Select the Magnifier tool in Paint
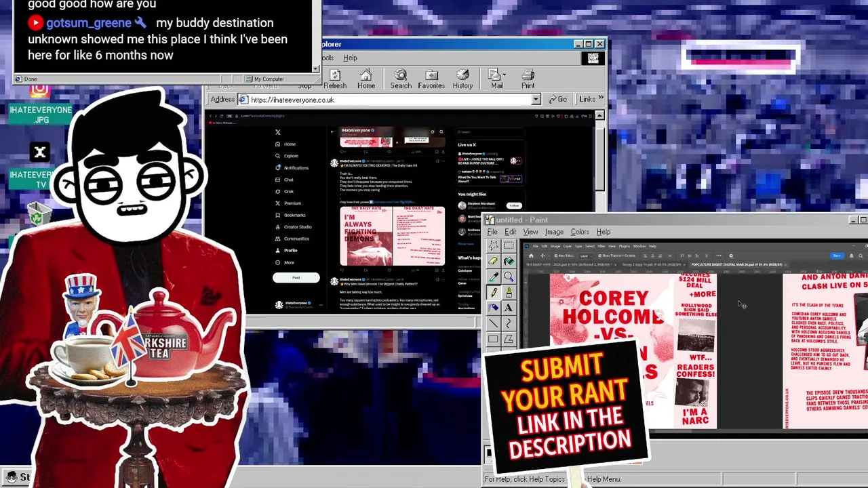 click(x=509, y=277)
